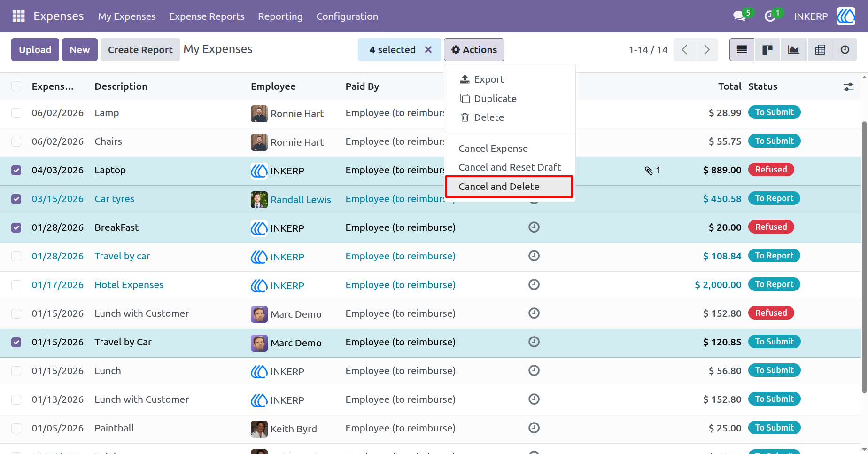Open activity clock for Hotel Expenses row

pos(534,285)
